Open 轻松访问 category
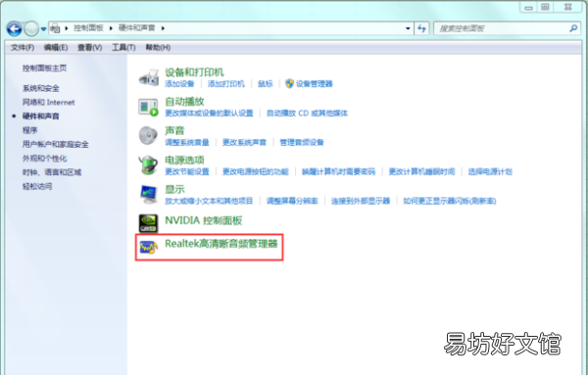Image resolution: width=588 pixels, height=375 pixels. 37,186
